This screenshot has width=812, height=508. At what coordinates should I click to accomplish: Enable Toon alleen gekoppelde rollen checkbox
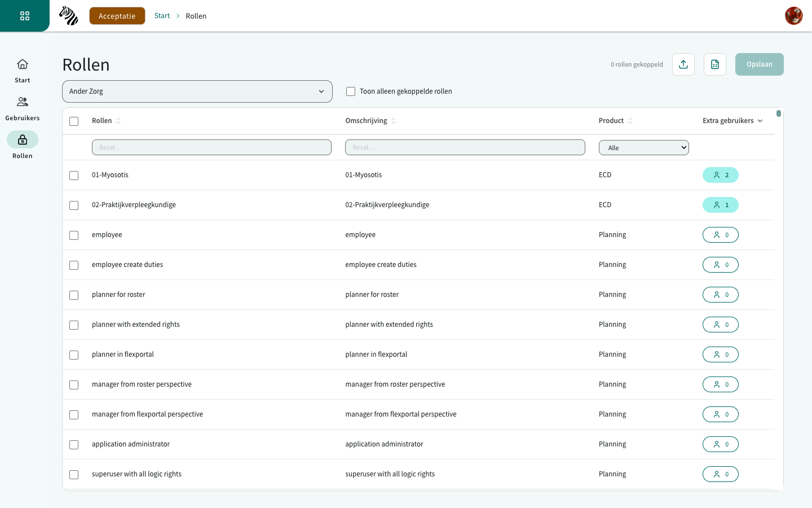click(351, 91)
